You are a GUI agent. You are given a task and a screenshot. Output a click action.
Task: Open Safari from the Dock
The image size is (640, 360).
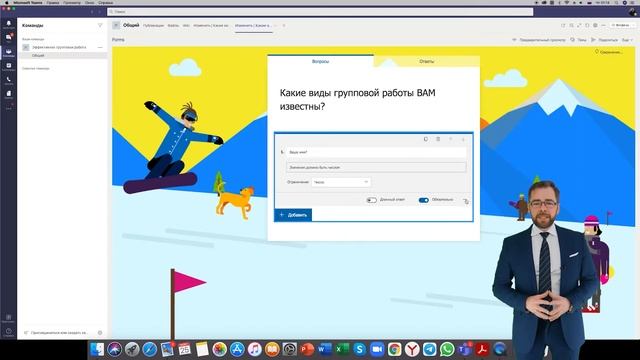click(149, 349)
